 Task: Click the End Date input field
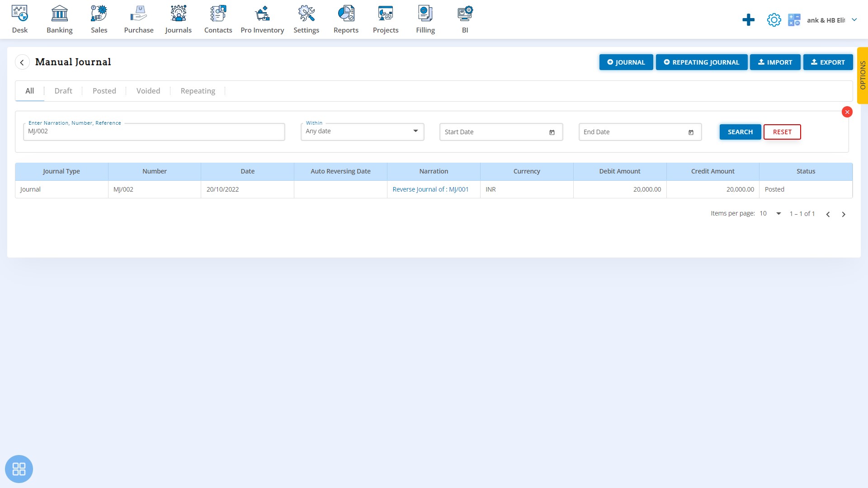640,132
